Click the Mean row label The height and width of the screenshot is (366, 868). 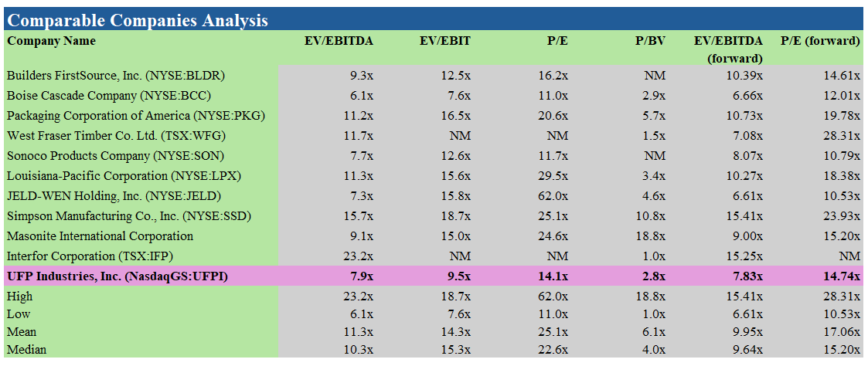20,332
